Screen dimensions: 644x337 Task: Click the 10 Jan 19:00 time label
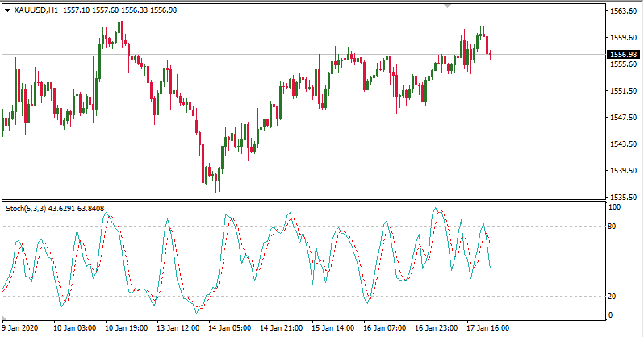[x=127, y=328]
